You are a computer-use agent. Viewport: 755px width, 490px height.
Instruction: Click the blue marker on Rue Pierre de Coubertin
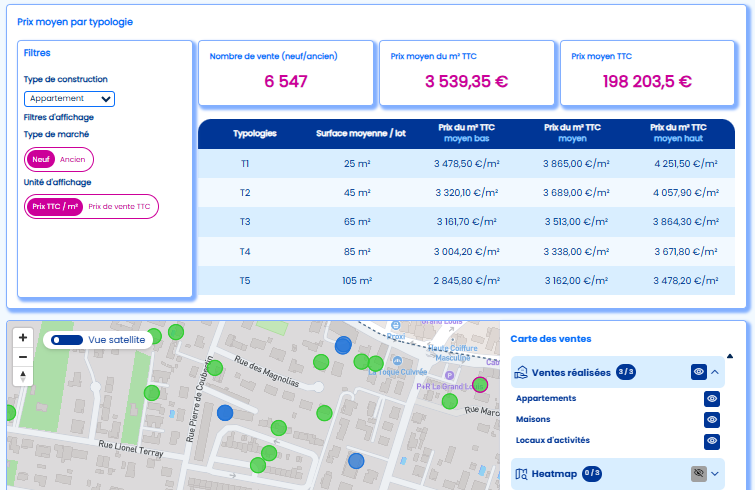pos(225,412)
